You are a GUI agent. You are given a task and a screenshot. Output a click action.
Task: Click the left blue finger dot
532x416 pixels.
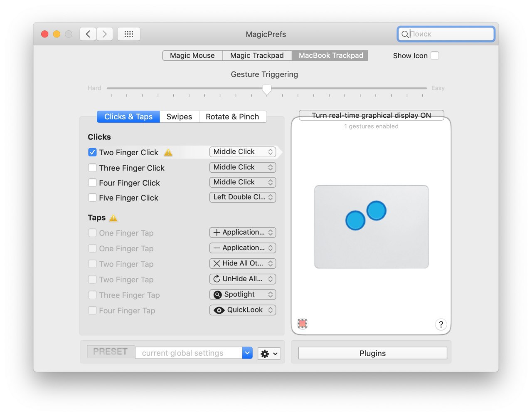pyautogui.click(x=355, y=220)
